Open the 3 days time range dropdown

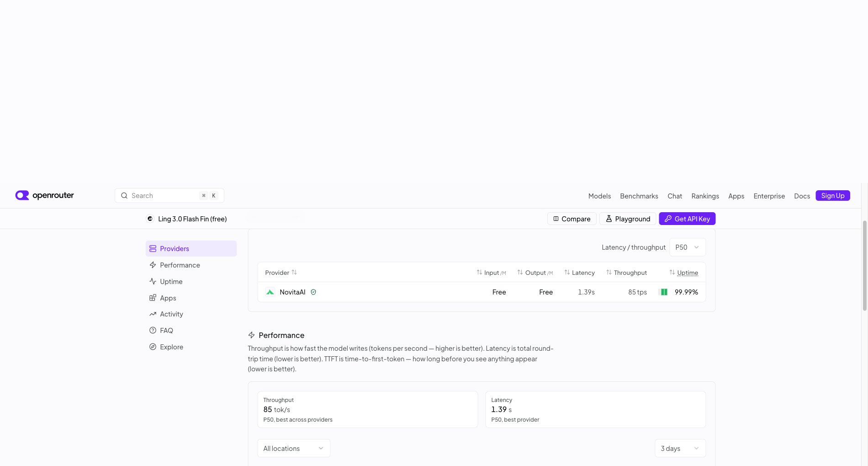pos(680,449)
